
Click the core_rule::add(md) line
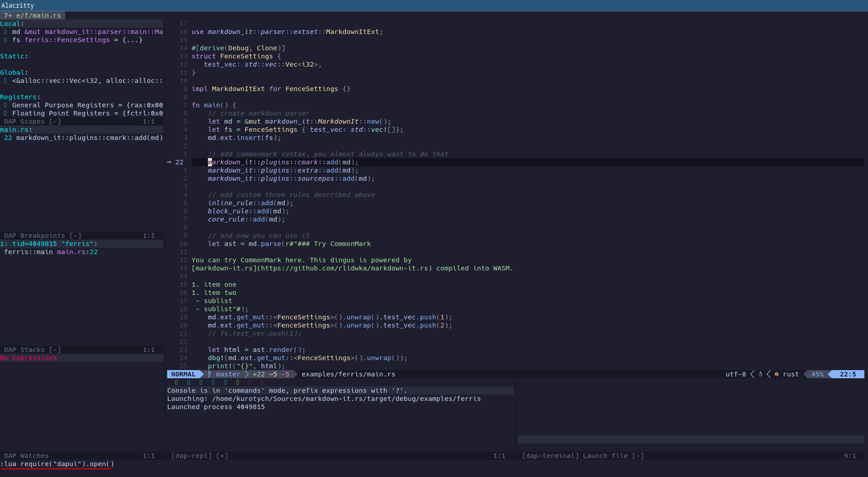point(246,219)
